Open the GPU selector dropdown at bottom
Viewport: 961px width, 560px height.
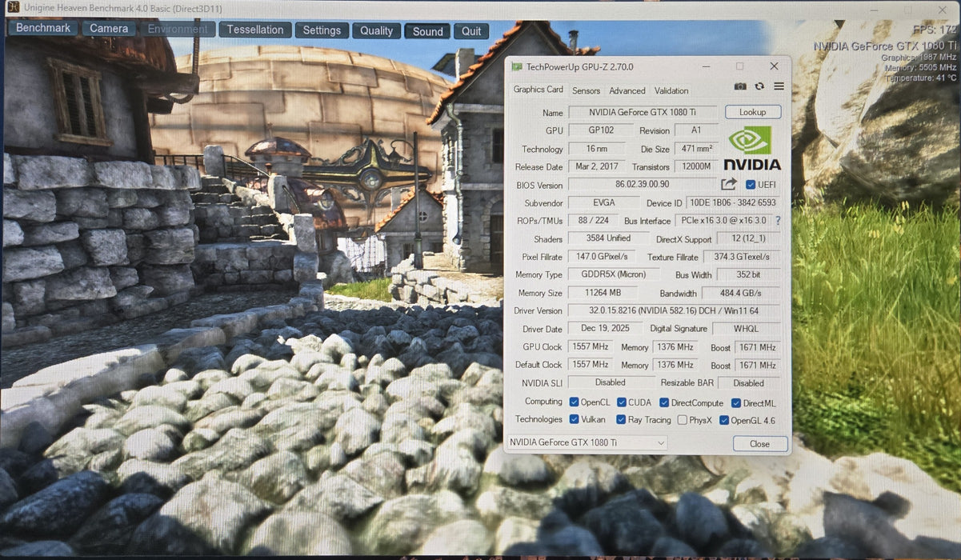[587, 442]
